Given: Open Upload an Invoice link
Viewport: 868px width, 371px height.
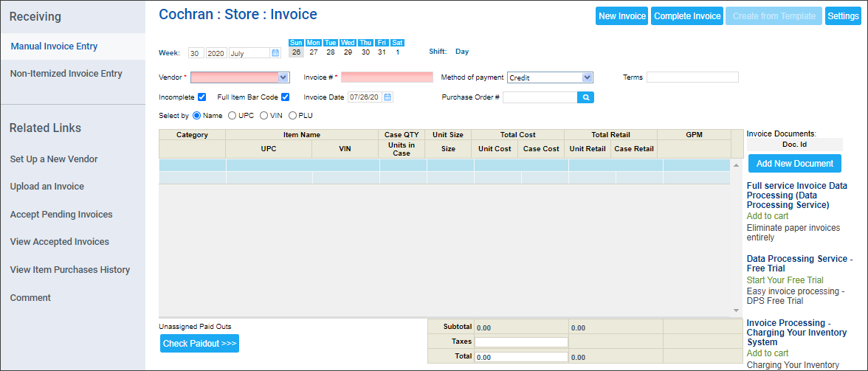Looking at the screenshot, I should (47, 187).
